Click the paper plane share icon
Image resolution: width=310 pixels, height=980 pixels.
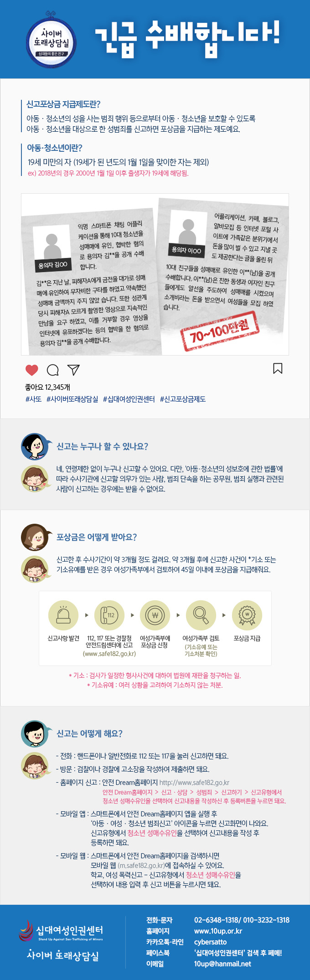tap(73, 370)
